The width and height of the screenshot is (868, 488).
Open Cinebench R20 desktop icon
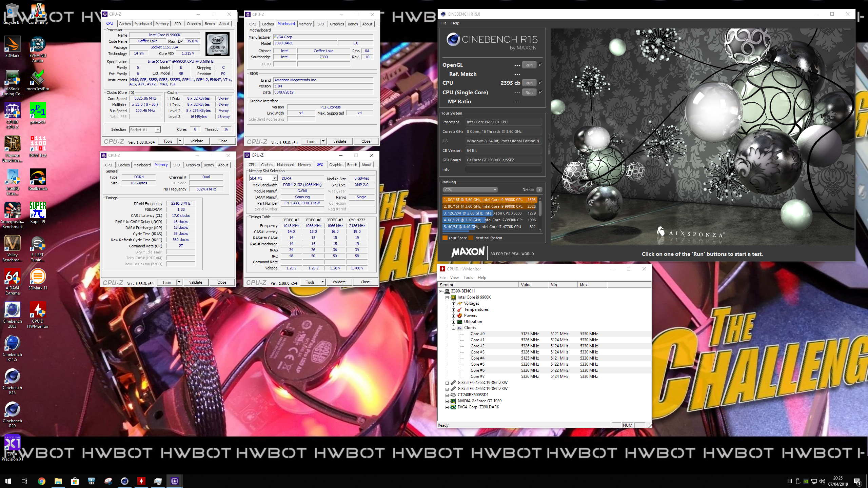click(13, 415)
